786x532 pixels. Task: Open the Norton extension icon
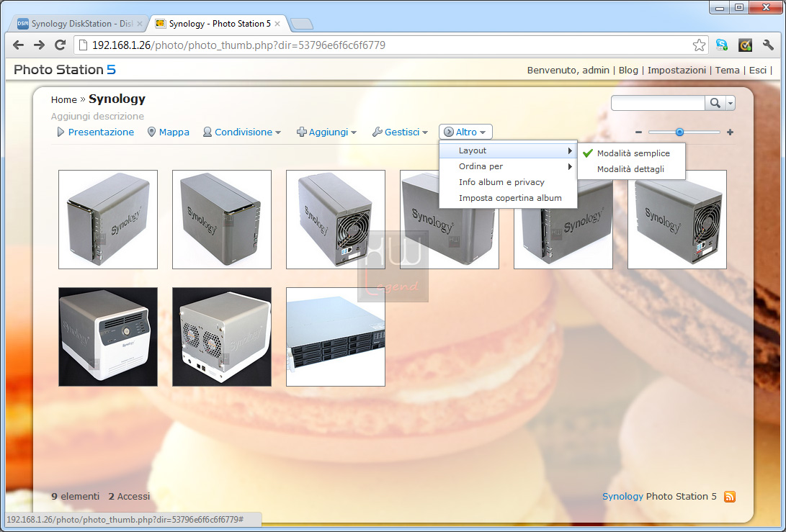point(745,45)
